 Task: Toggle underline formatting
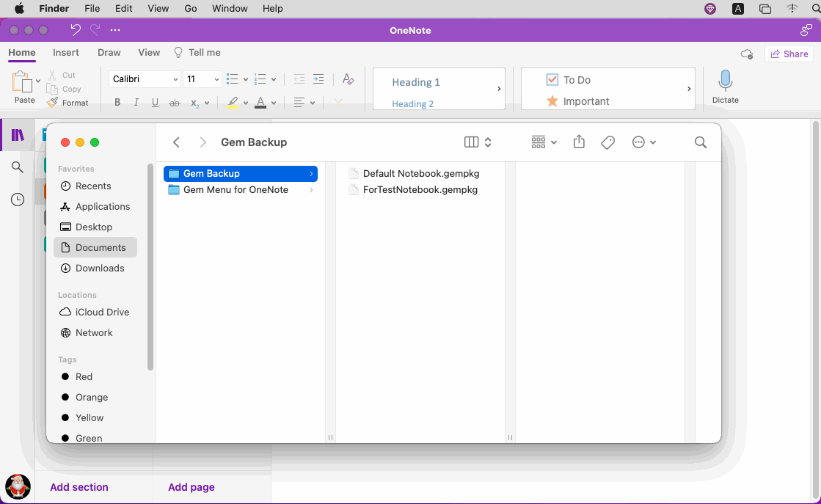click(x=155, y=103)
